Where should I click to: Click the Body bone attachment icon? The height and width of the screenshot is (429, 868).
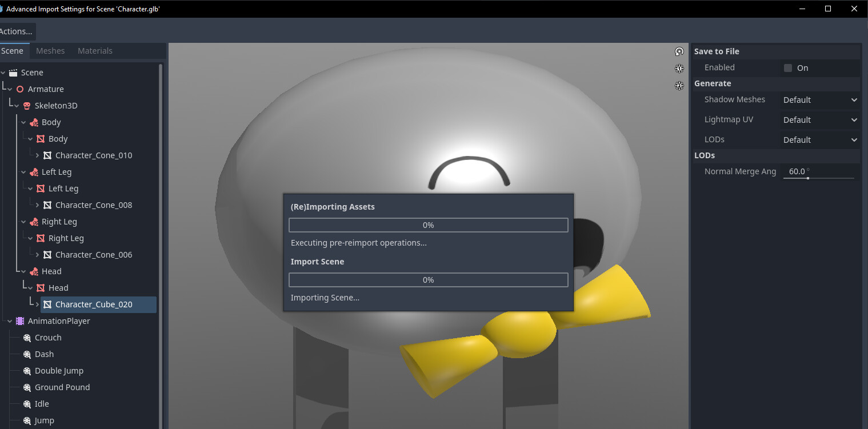click(x=34, y=122)
